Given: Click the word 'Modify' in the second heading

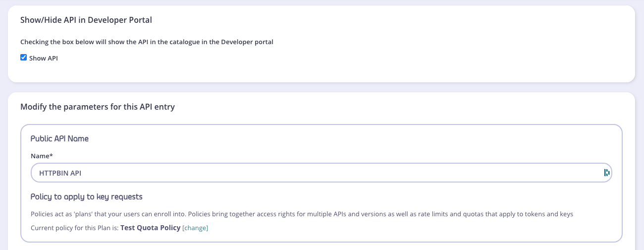Looking at the screenshot, I should (33, 107).
